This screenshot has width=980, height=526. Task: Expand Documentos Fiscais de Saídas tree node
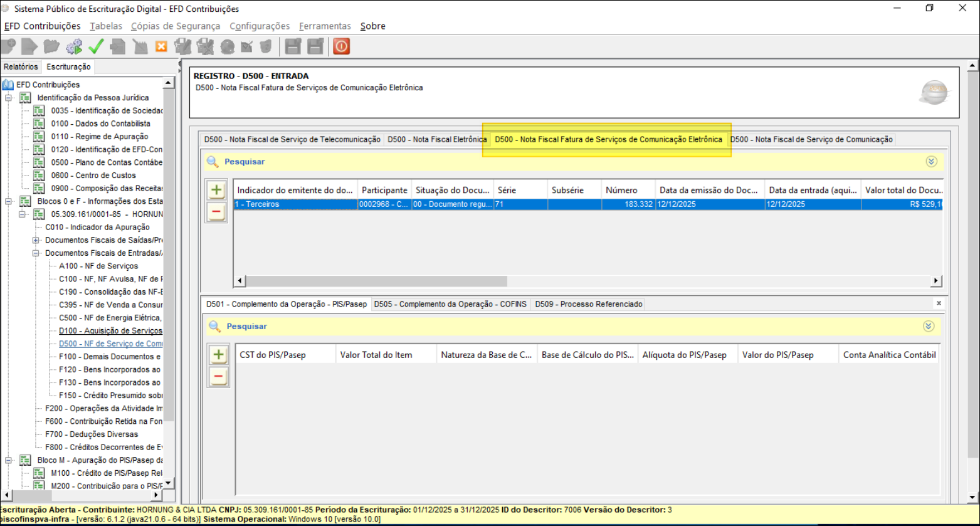coord(36,240)
